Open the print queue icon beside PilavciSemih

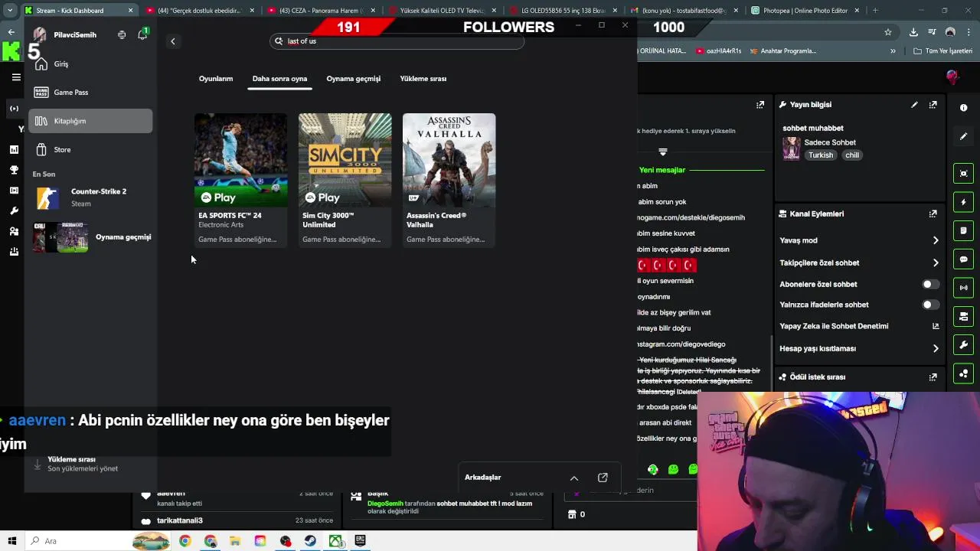tap(122, 34)
